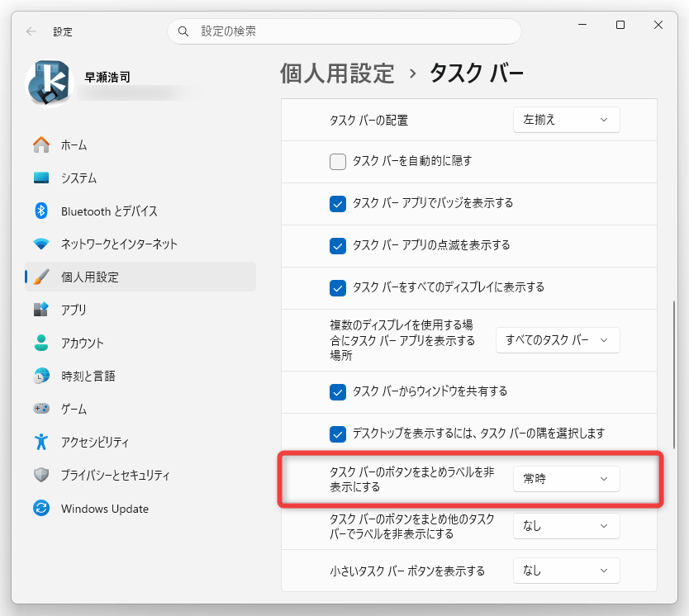Click the 個人用設定 breadcrumb link
This screenshot has width=689, height=616.
pos(337,73)
